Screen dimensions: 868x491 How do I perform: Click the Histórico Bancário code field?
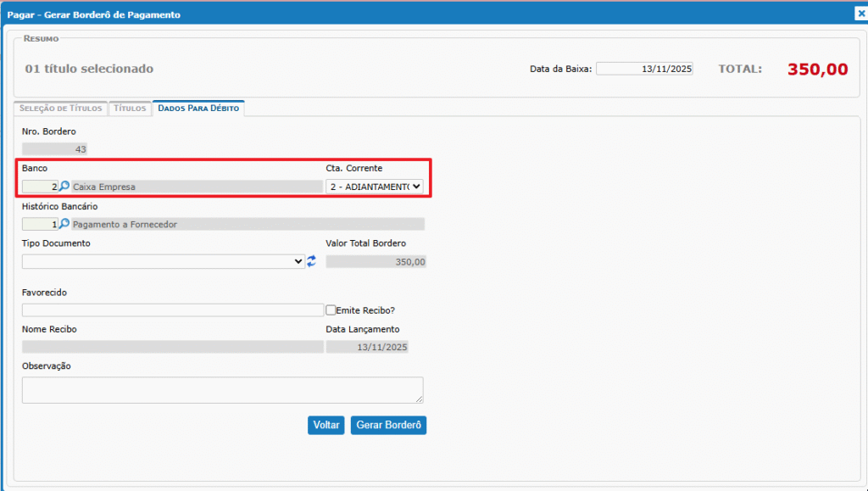click(40, 225)
